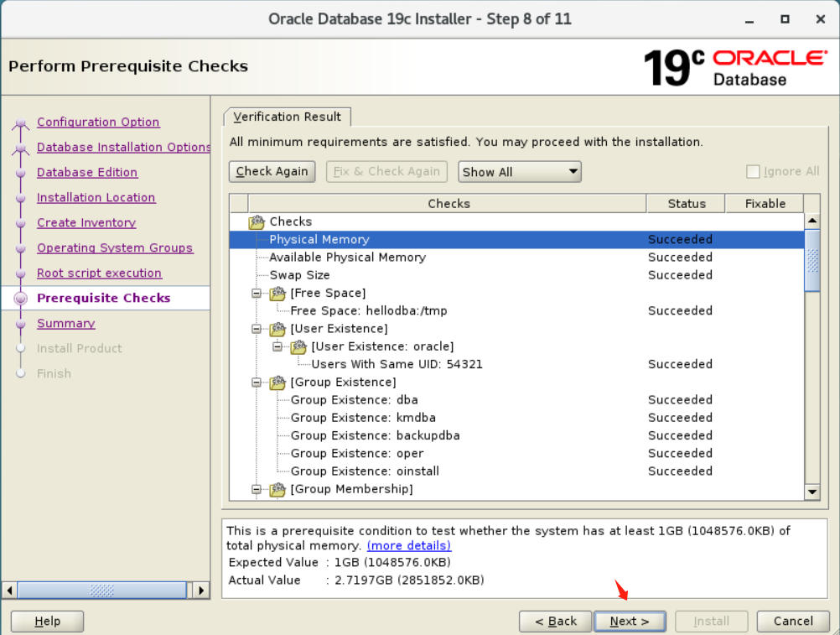The image size is (840, 635).
Task: Collapse the [User Existence] tree node
Action: tap(257, 329)
